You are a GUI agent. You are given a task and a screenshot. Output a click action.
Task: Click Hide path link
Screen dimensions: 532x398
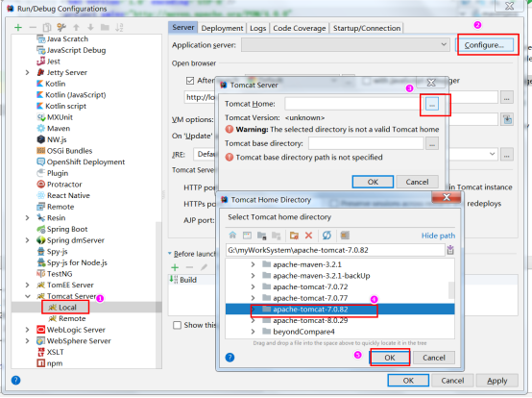coord(438,236)
